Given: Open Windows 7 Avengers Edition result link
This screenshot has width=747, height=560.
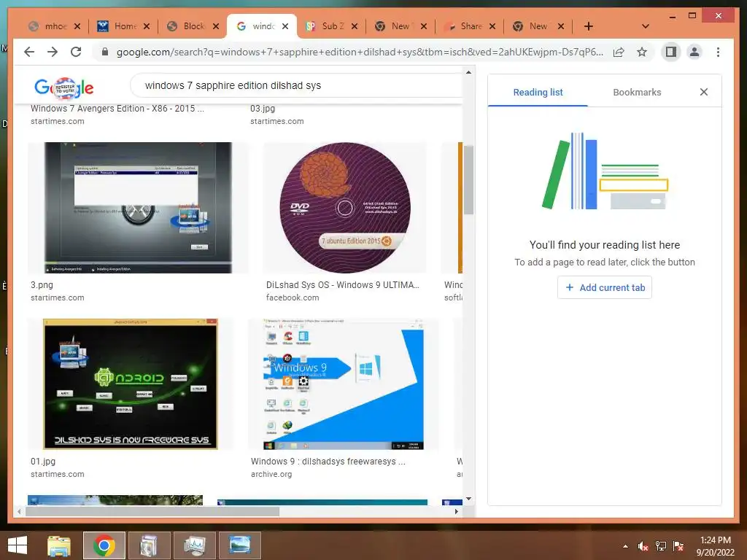Looking at the screenshot, I should pos(117,109).
